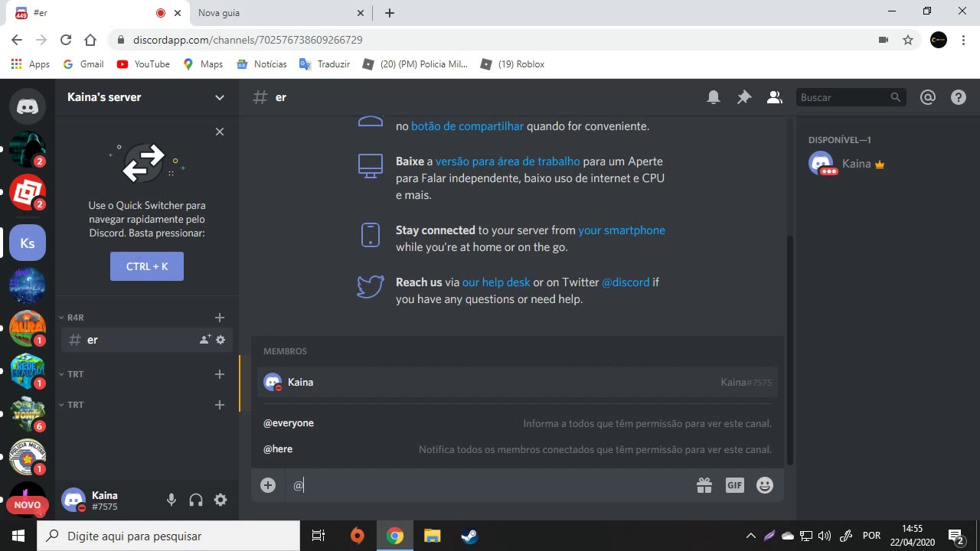Viewport: 980px width, 551px height.
Task: Open pinned messages icon
Action: 744,97
